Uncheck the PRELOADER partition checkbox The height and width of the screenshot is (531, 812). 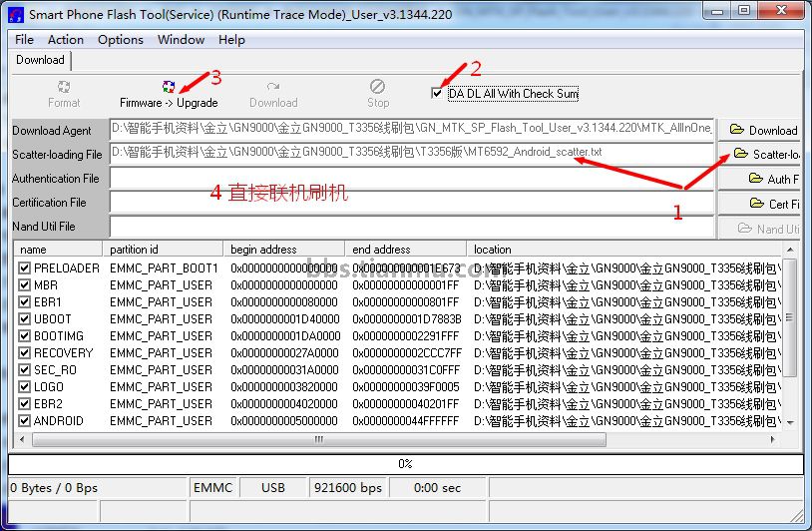coord(24,267)
